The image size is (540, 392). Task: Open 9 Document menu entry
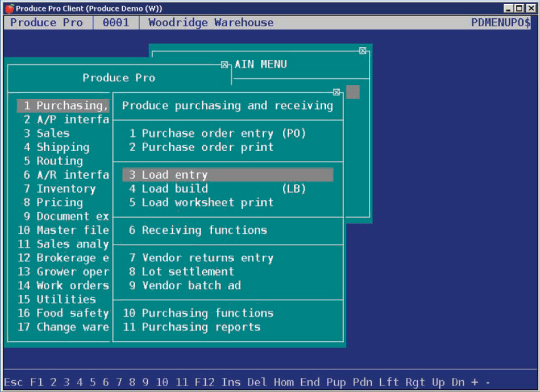point(66,216)
